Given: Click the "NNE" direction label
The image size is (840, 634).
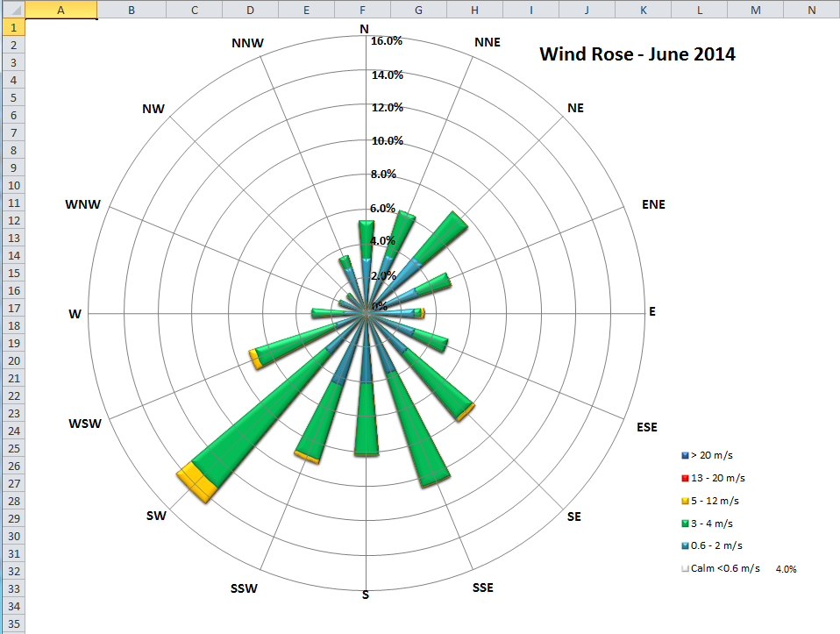Looking at the screenshot, I should tap(487, 41).
